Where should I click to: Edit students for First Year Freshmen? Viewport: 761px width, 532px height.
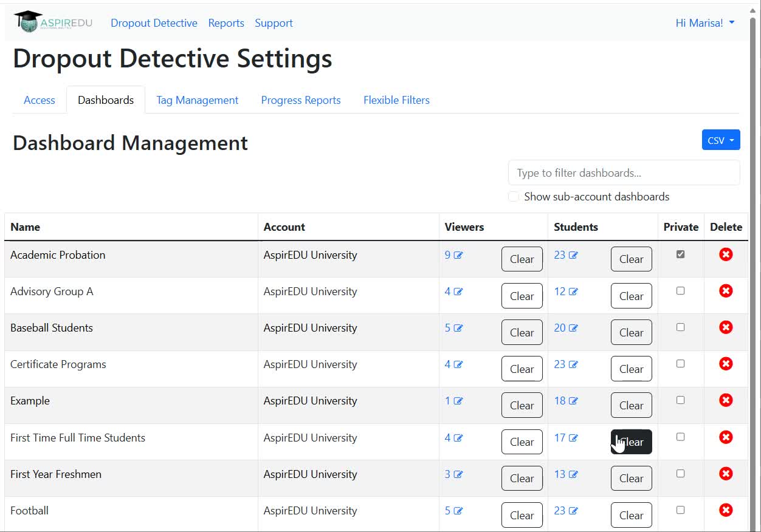click(x=573, y=474)
